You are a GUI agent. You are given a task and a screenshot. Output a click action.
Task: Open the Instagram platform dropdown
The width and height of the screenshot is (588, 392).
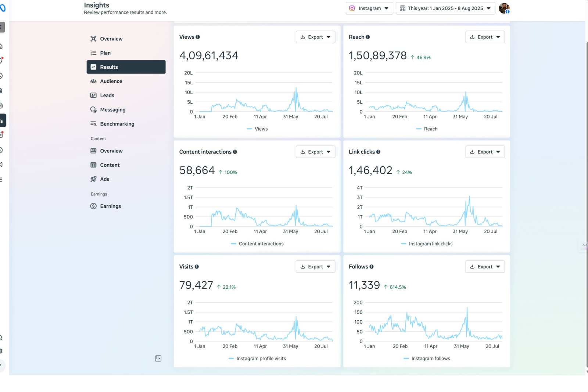click(x=369, y=8)
